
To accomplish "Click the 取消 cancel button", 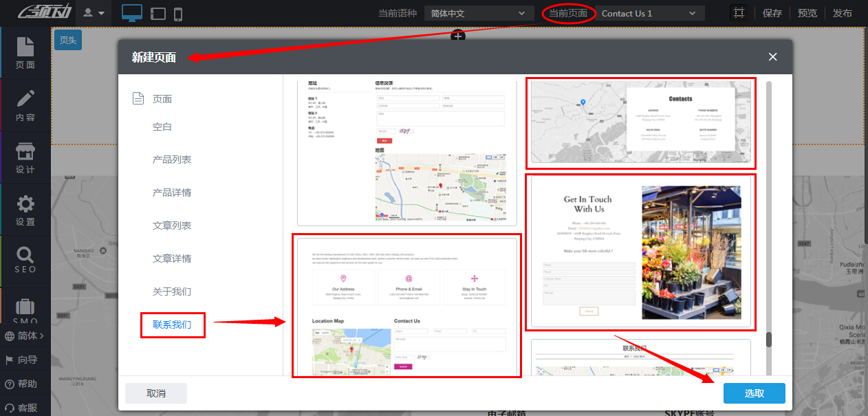I will pos(156,393).
